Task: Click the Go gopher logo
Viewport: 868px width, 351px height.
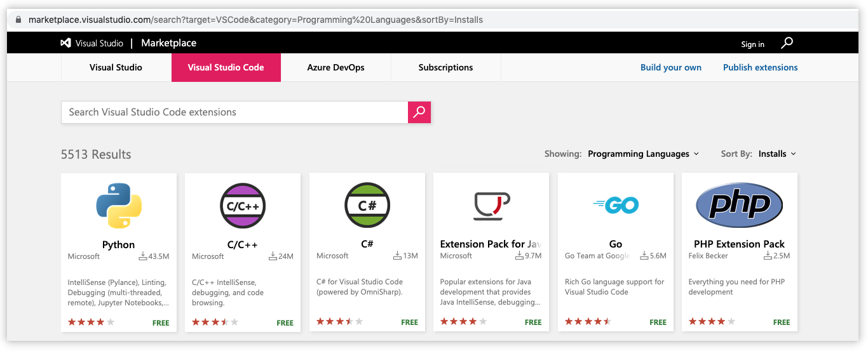Action: tap(616, 204)
